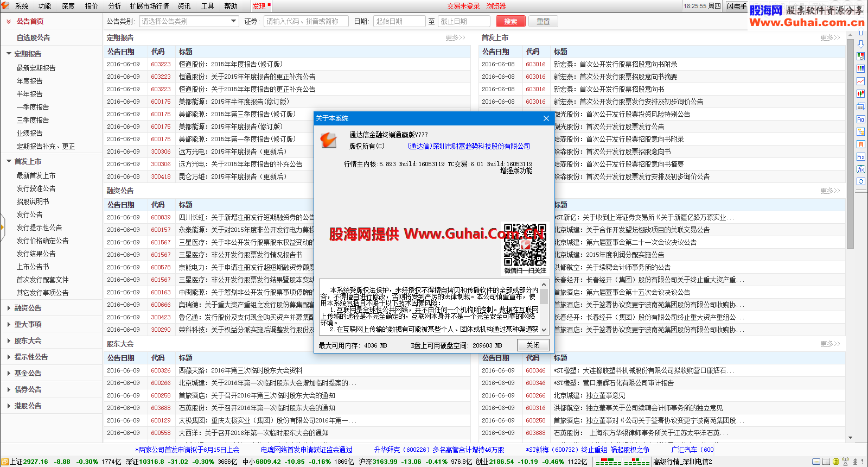Image resolution: width=868 pixels, height=467 pixels.
Task: Click the stacked windows icon in the right toolbar
Action: pos(860,106)
